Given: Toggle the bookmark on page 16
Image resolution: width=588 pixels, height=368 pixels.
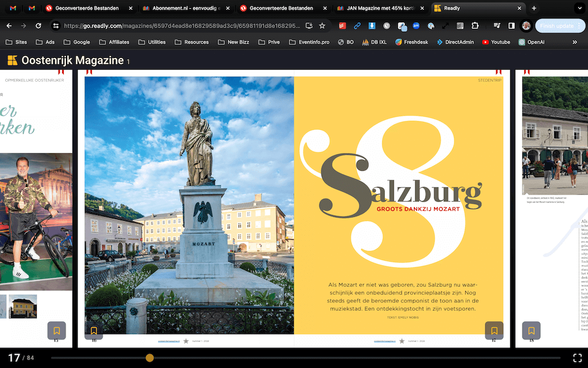Looking at the screenshot, I should (x=94, y=331).
